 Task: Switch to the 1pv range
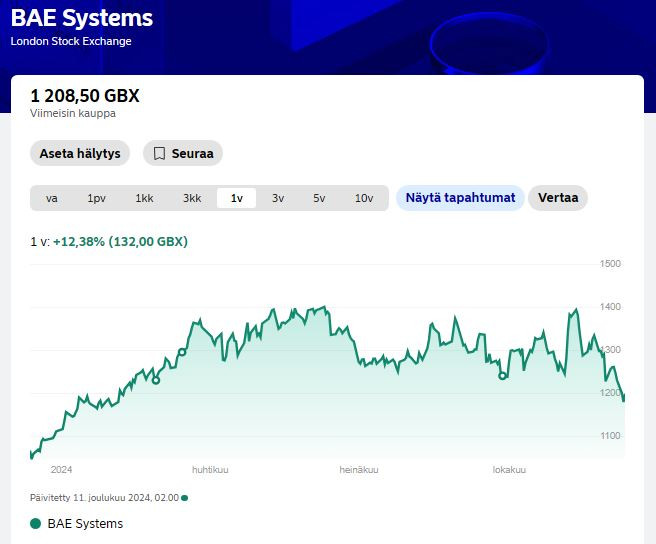(97, 198)
